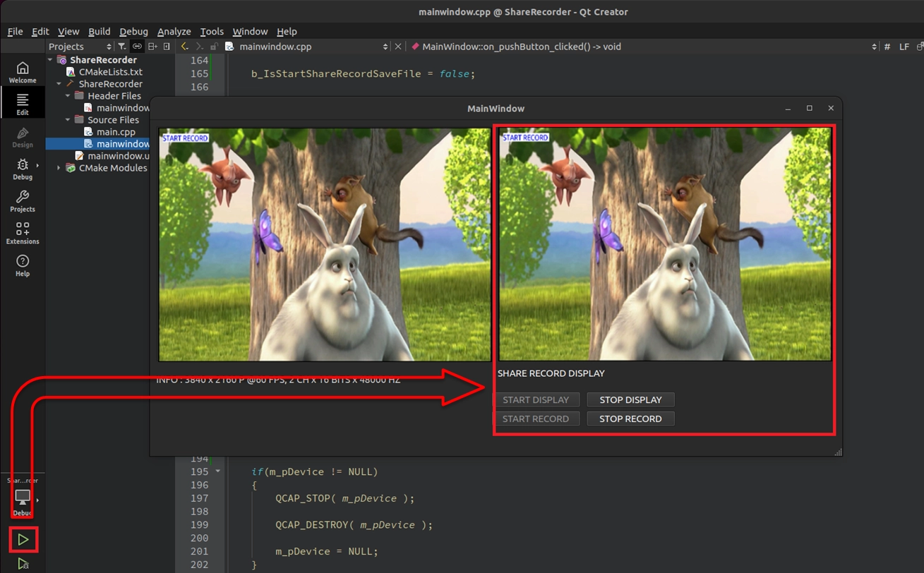This screenshot has height=573, width=924.
Task: Click left video preview in MainWindow
Action: click(x=325, y=245)
